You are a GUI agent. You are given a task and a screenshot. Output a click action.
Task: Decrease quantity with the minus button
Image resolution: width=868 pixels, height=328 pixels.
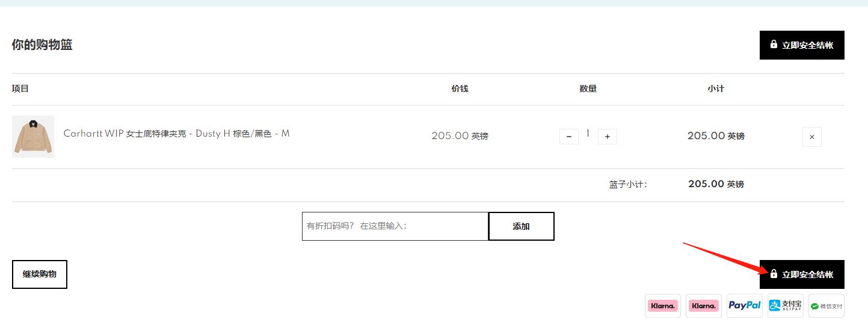[x=569, y=137]
